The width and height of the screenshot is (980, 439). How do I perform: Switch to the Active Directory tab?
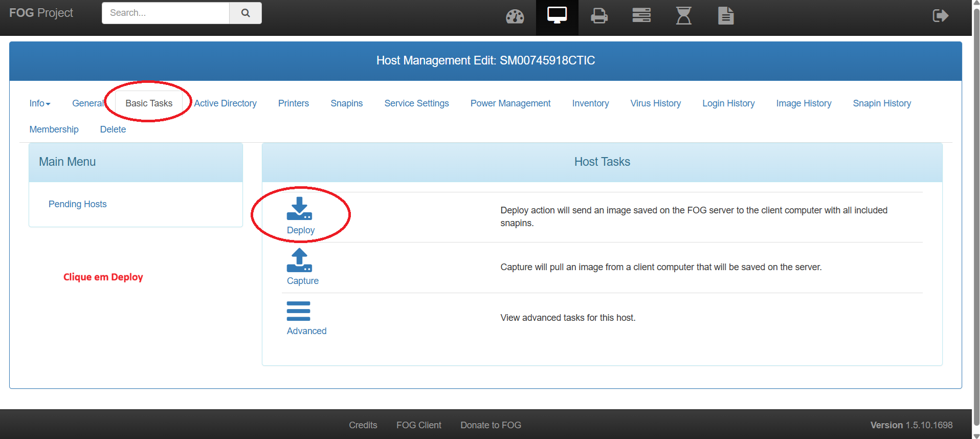click(225, 103)
